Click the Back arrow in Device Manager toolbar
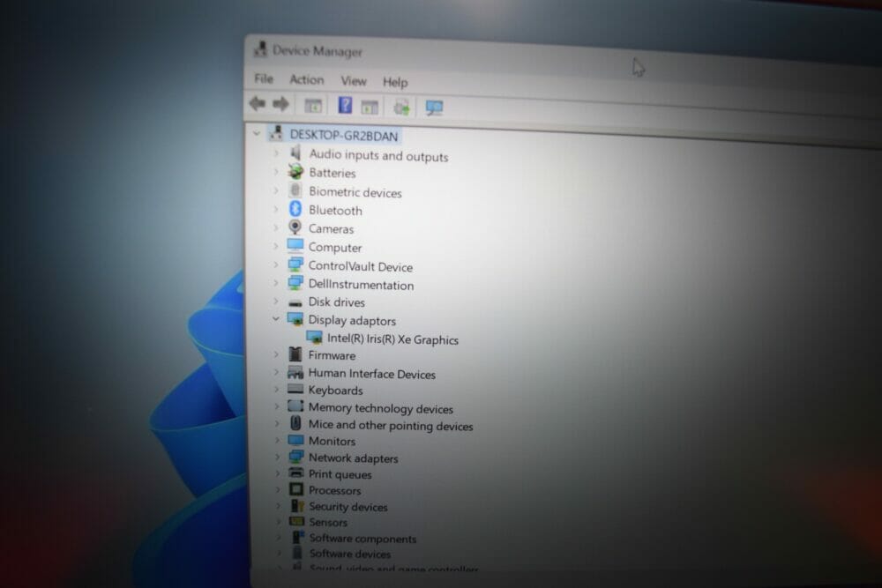The width and height of the screenshot is (882, 588). 257,103
